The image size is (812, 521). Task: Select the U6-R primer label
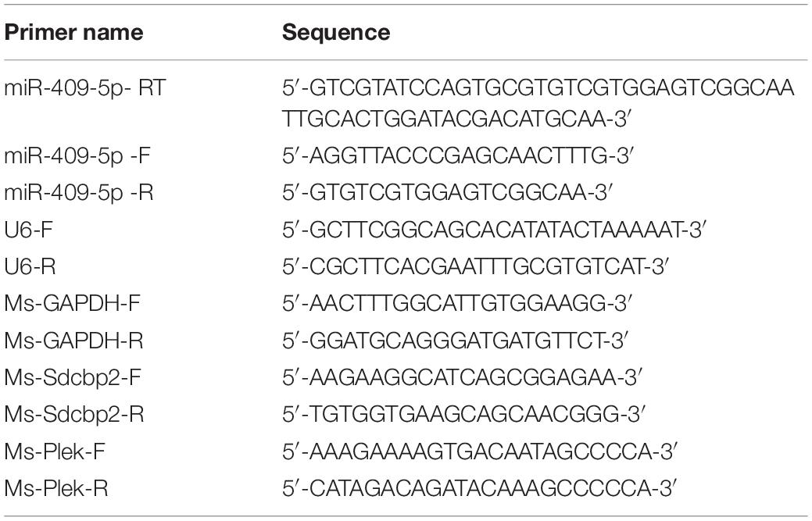[30, 266]
